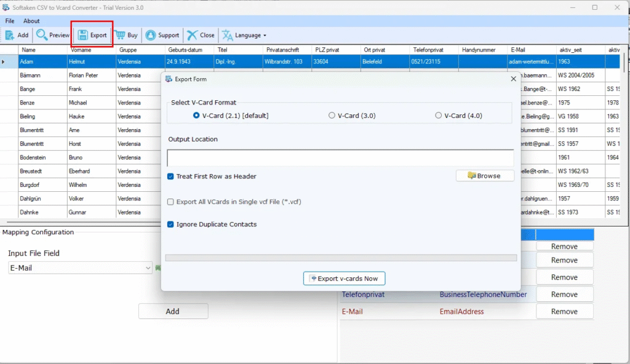Image resolution: width=630 pixels, height=364 pixels.
Task: Click the Add toolbar icon
Action: point(17,36)
